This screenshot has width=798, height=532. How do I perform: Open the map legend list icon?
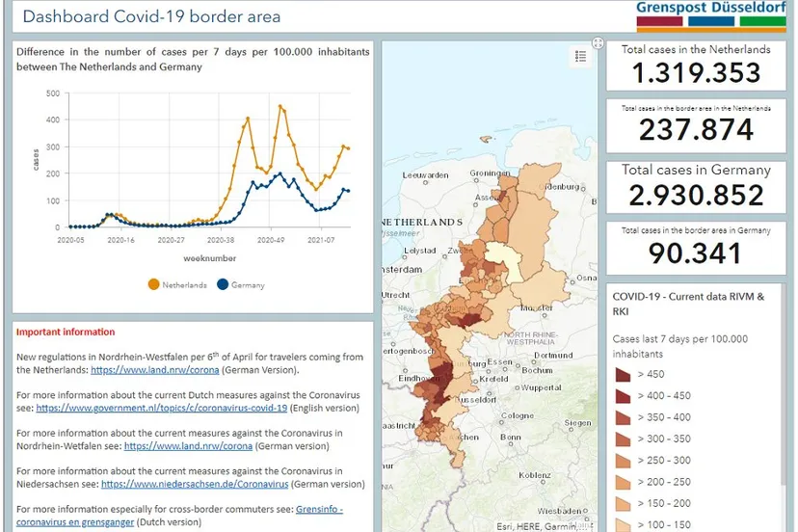point(580,57)
